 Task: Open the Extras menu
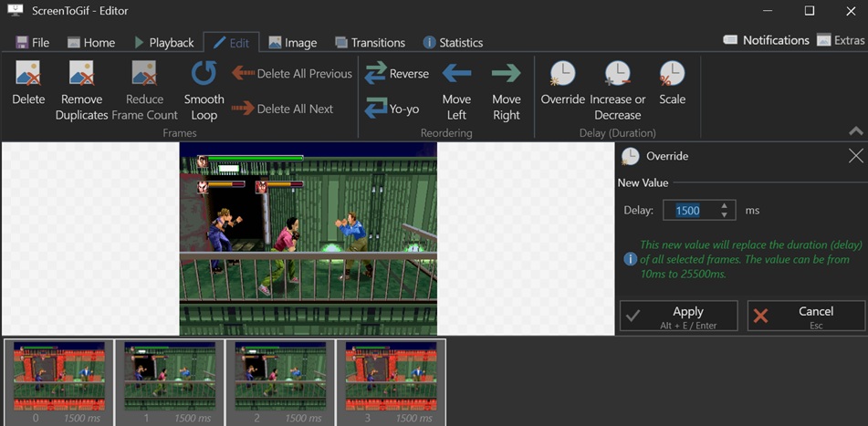click(841, 40)
